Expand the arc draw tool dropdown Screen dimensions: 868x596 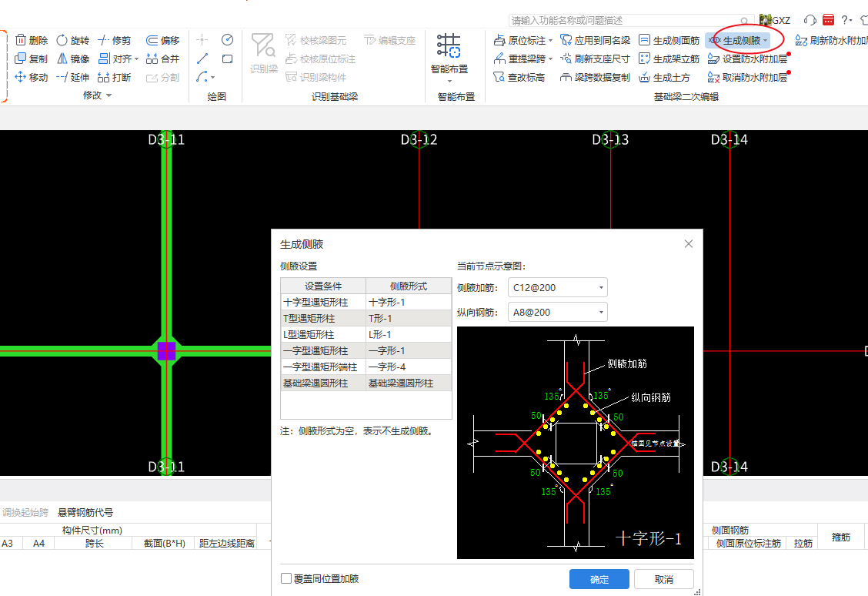click(212, 78)
